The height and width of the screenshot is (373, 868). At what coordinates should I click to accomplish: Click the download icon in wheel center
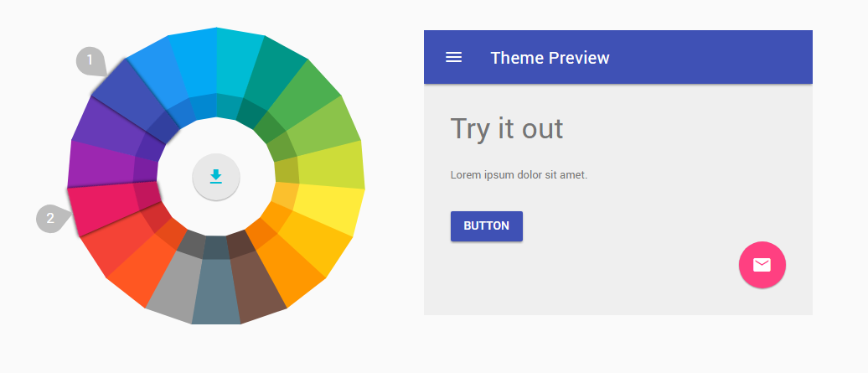(216, 176)
